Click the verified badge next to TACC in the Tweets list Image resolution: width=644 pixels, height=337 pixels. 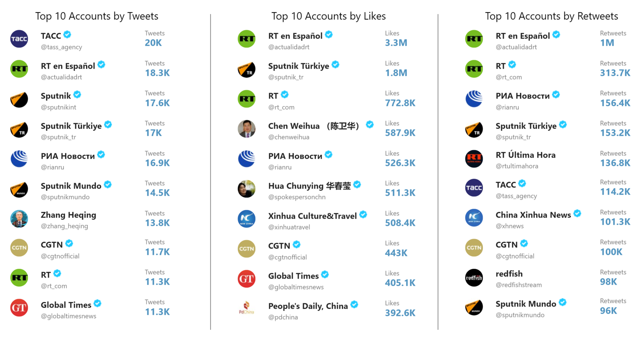click(68, 34)
